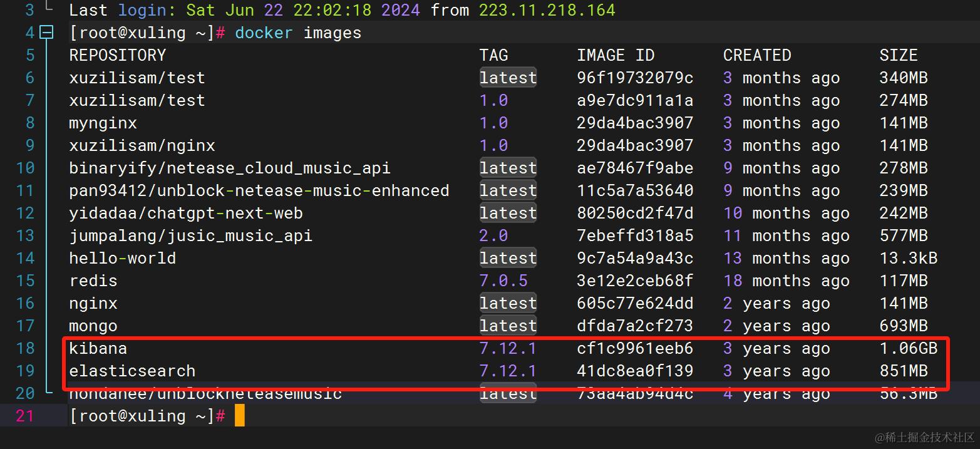Select elasticsearch image ID 41dc8ea0f139
The image size is (980, 449).
(x=635, y=371)
